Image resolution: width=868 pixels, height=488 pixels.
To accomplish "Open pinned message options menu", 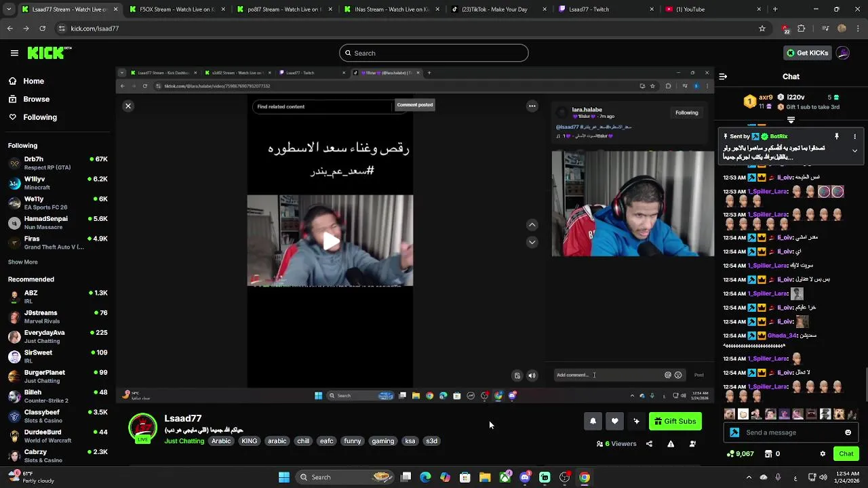I will (x=854, y=136).
